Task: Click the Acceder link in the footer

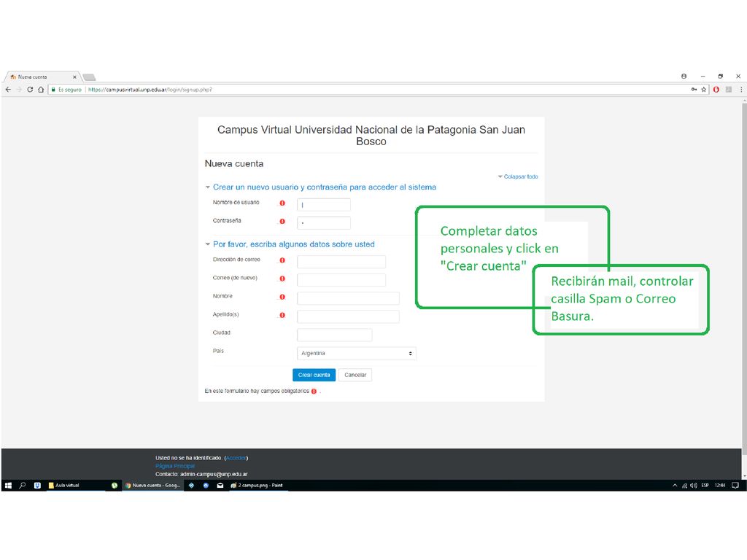Action: 236,458
